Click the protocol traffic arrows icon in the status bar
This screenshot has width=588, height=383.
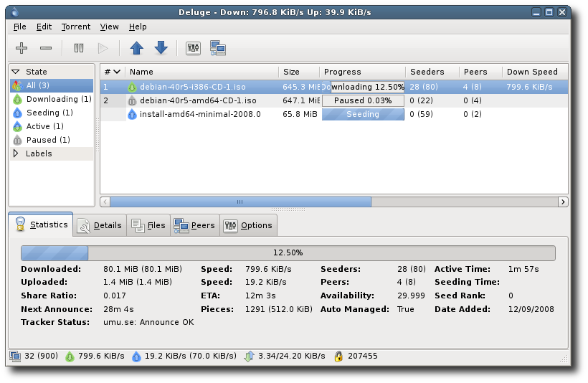tap(249, 356)
